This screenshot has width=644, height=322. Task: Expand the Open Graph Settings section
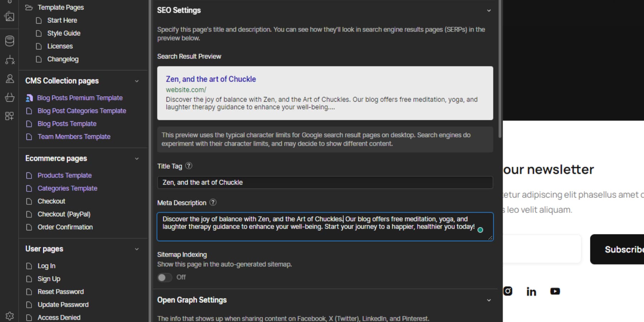(489, 300)
